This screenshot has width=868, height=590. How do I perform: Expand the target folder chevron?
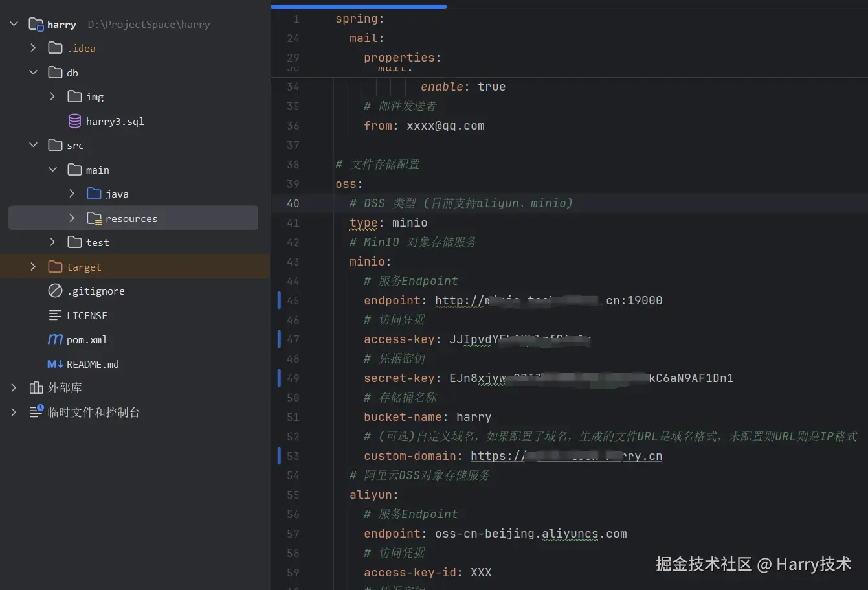click(x=33, y=267)
